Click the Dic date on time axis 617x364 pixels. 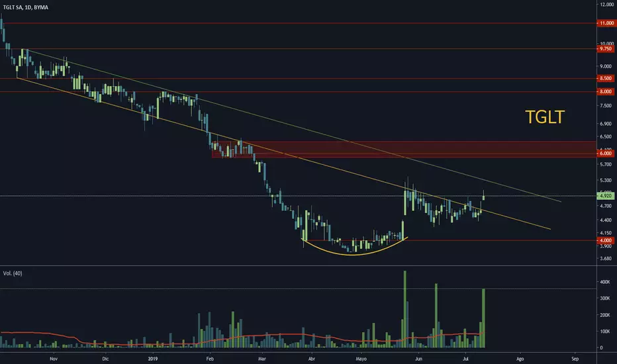pyautogui.click(x=105, y=359)
